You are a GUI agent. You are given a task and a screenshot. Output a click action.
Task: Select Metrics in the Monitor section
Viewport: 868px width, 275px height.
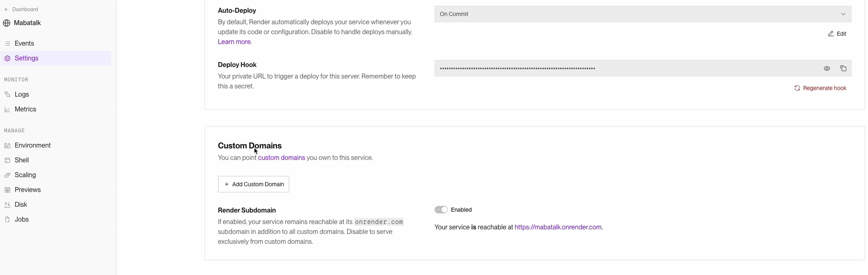point(25,109)
